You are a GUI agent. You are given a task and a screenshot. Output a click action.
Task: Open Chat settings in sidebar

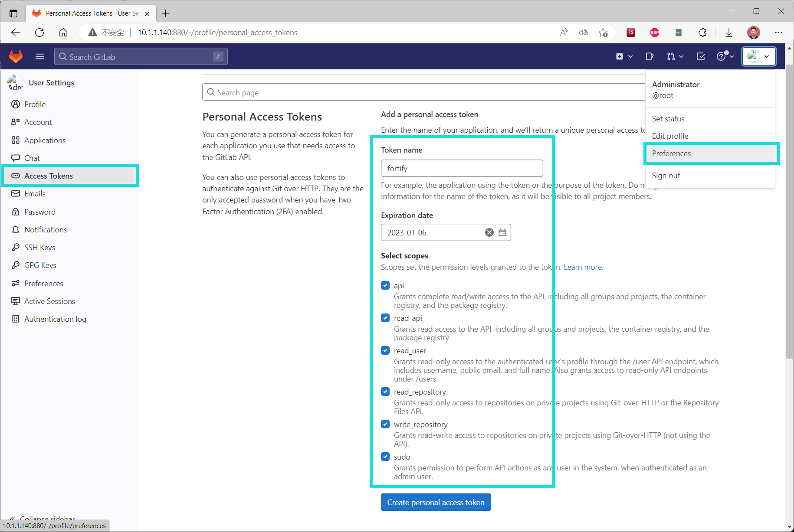tap(69, 158)
